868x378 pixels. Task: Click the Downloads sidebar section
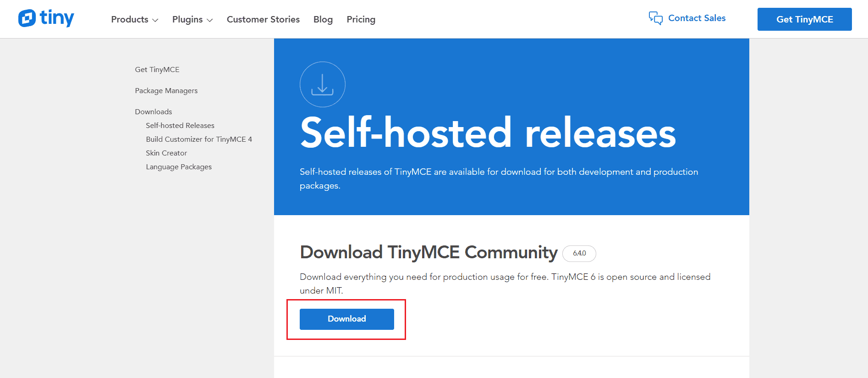tap(154, 112)
